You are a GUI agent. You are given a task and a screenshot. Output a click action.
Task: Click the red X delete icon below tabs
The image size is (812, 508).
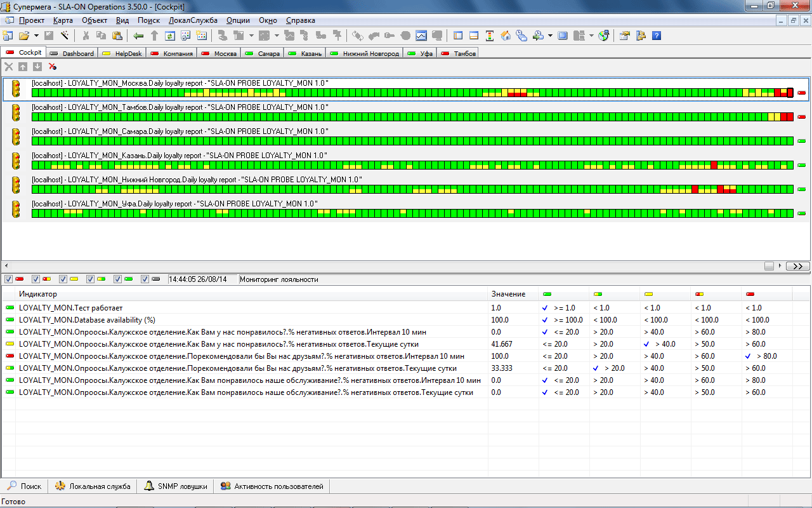pos(53,67)
